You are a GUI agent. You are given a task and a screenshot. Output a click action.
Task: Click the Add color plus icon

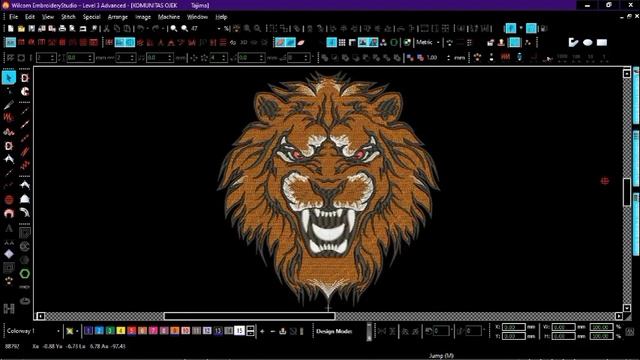262,331
